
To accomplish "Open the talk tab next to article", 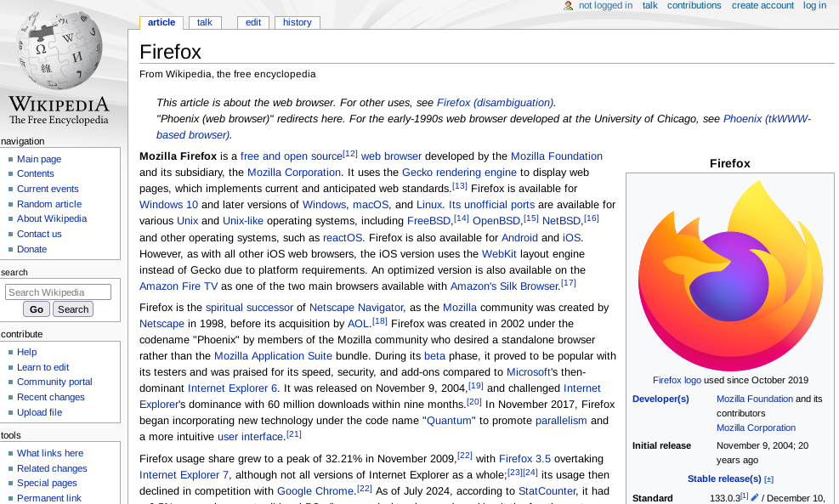I will point(204,22).
